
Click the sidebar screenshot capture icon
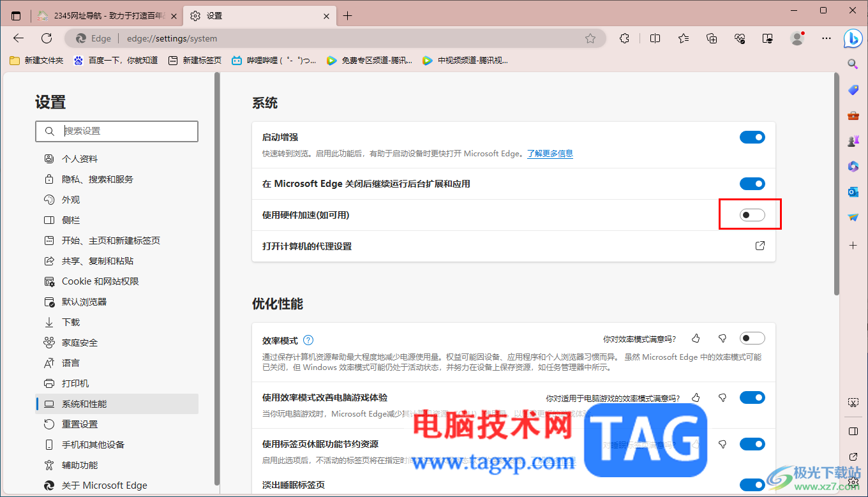(853, 403)
